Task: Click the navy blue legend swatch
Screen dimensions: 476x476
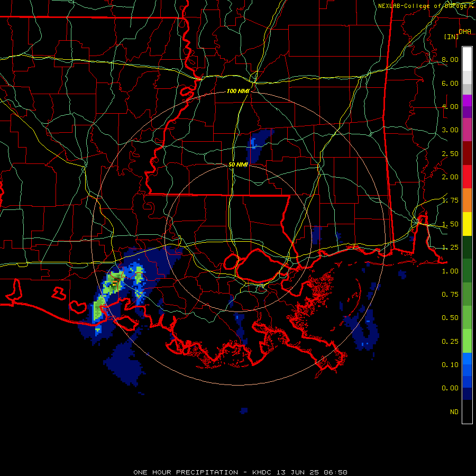Action: tap(467, 394)
